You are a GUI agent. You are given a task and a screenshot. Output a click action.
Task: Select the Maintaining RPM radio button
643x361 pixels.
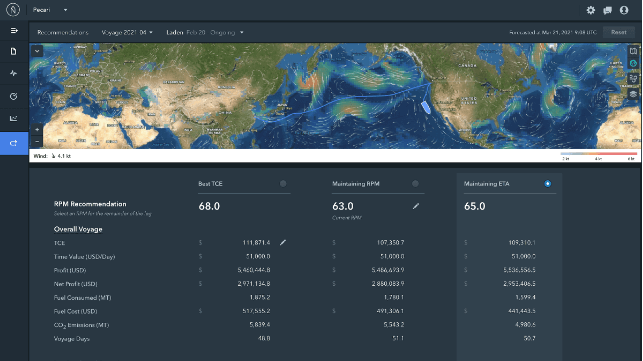tap(415, 184)
